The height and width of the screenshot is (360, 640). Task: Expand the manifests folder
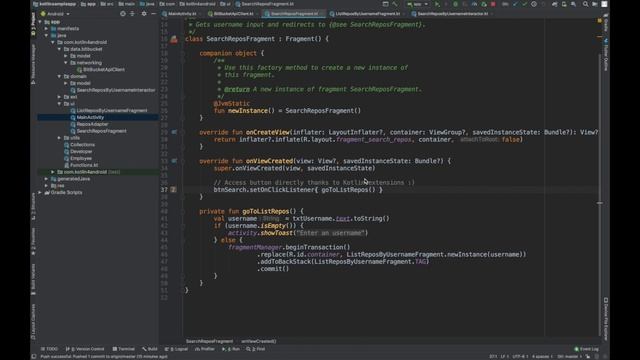pyautogui.click(x=47, y=29)
